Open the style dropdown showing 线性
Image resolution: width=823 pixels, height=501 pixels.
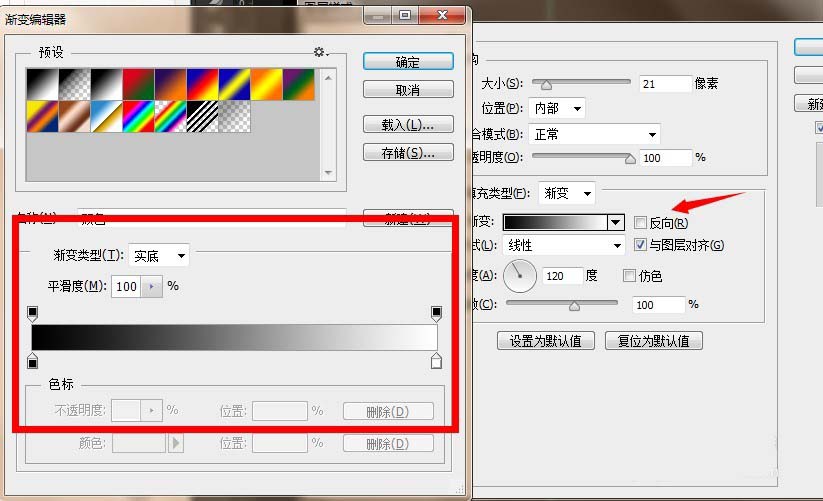click(563, 246)
